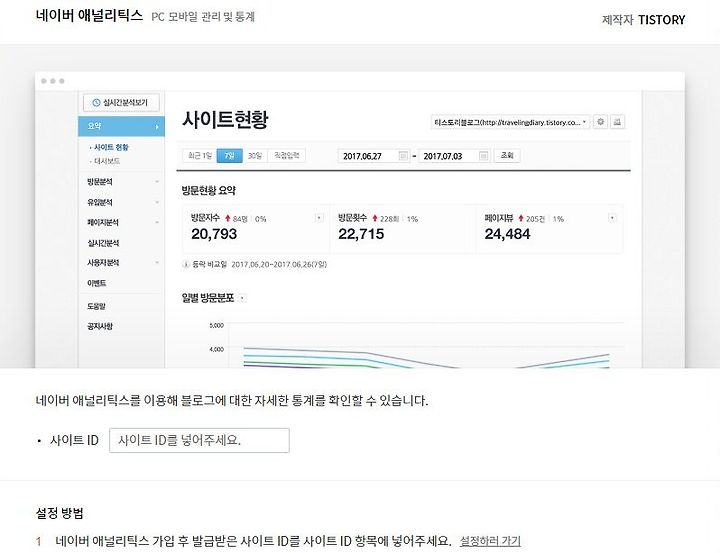
Task: Open 사이트 현황 sidebar item
Action: coord(110,147)
